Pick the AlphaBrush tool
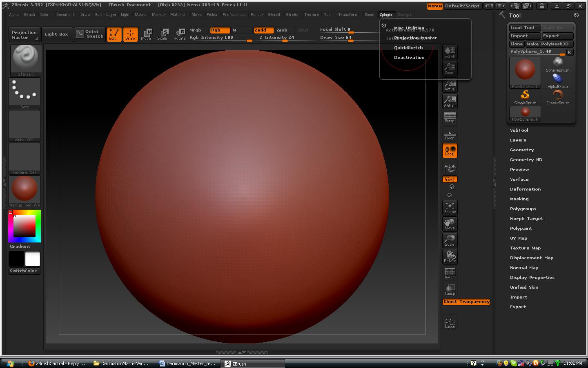Image resolution: width=588 pixels, height=368 pixels. pyautogui.click(x=557, y=81)
